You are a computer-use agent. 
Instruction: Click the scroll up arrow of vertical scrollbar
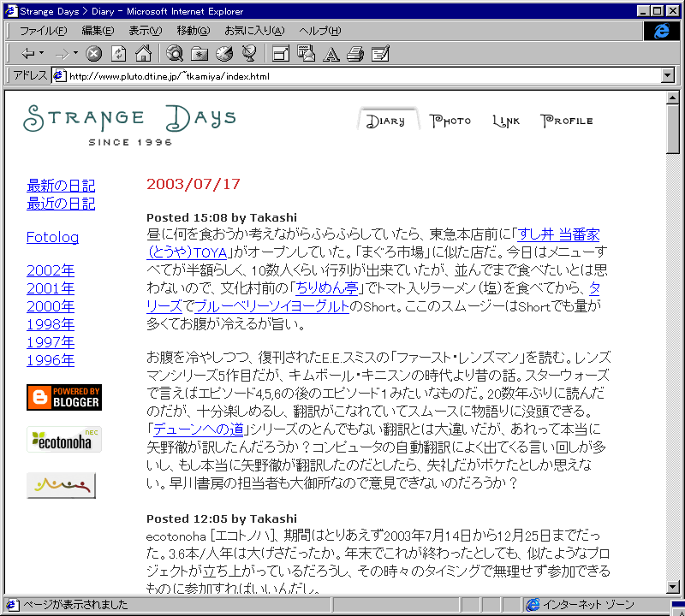point(673,98)
